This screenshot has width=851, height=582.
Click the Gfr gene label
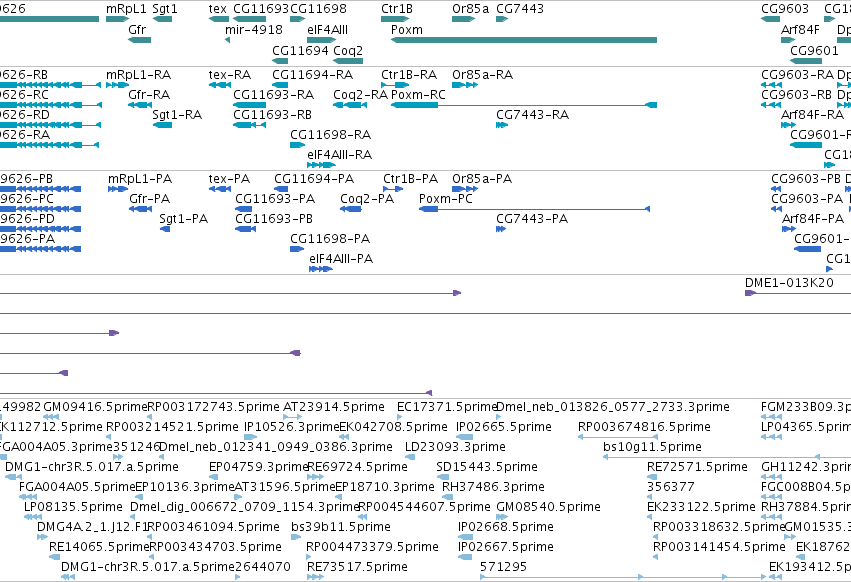point(137,30)
